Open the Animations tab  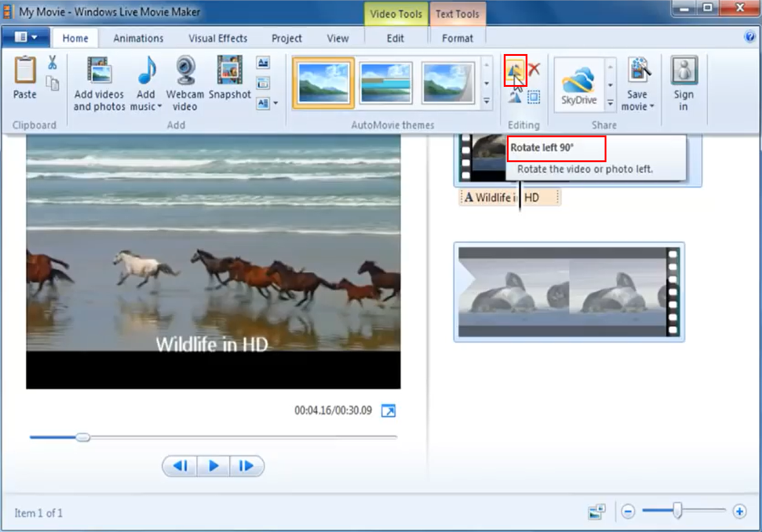(x=139, y=38)
